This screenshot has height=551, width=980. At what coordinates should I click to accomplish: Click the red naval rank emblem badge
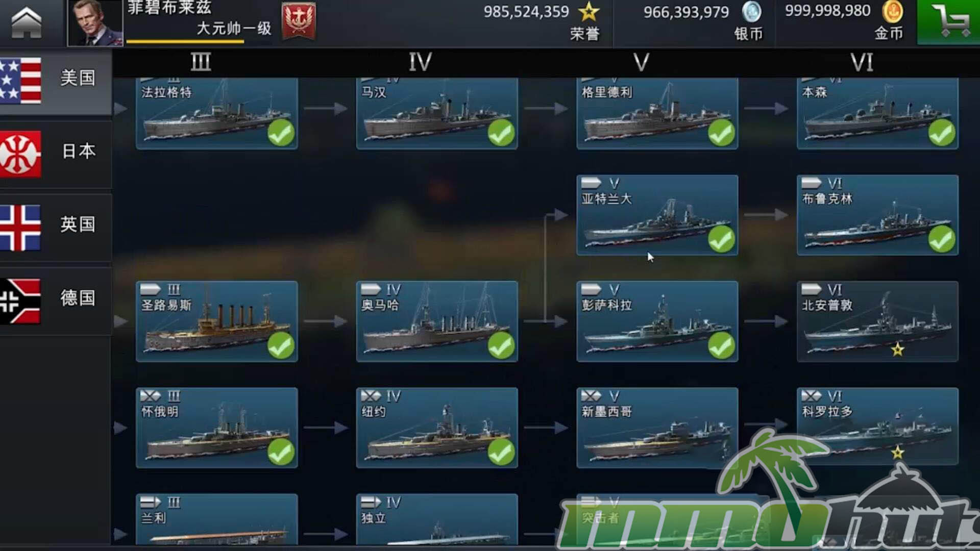click(299, 20)
